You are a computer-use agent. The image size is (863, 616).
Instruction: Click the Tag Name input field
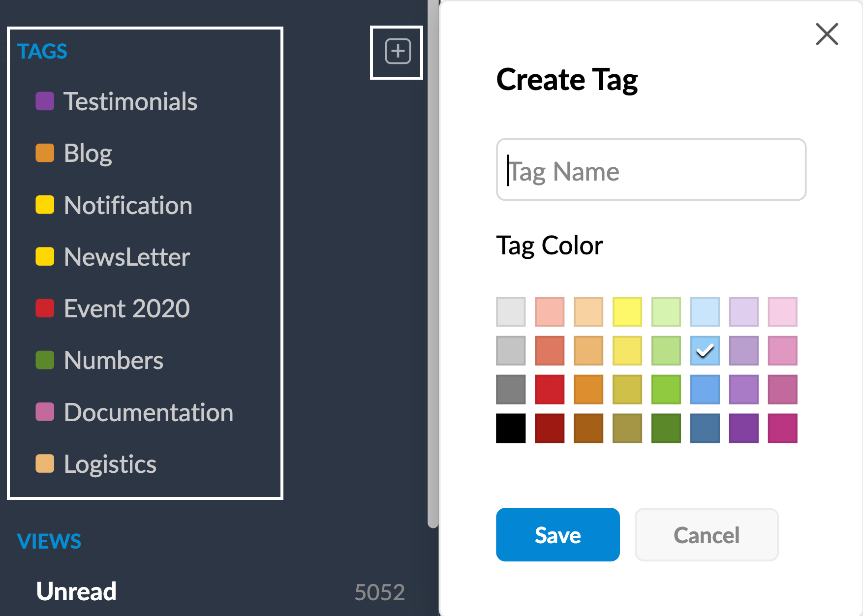coord(651,170)
